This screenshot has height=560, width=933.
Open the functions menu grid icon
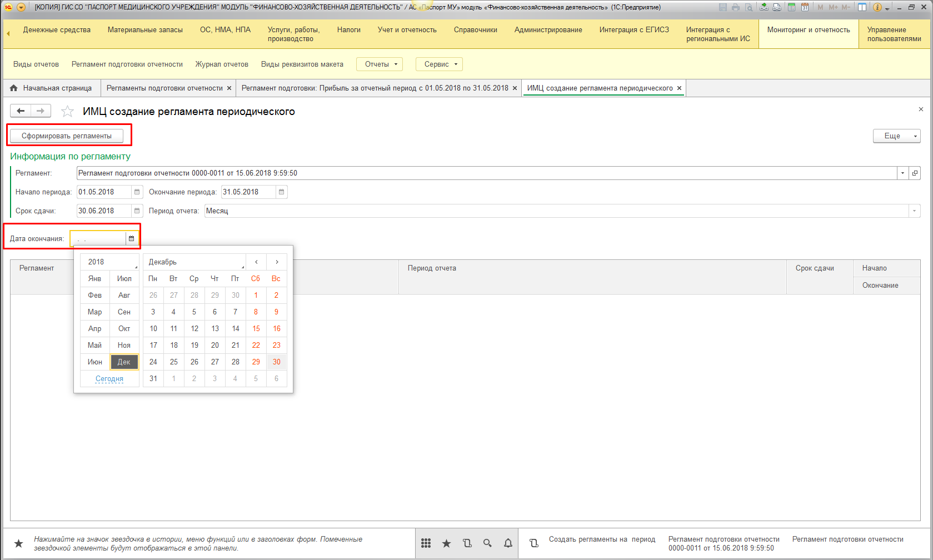(426, 543)
